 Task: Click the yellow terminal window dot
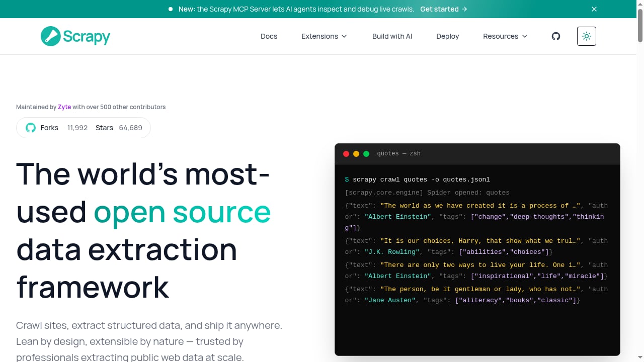click(x=356, y=154)
